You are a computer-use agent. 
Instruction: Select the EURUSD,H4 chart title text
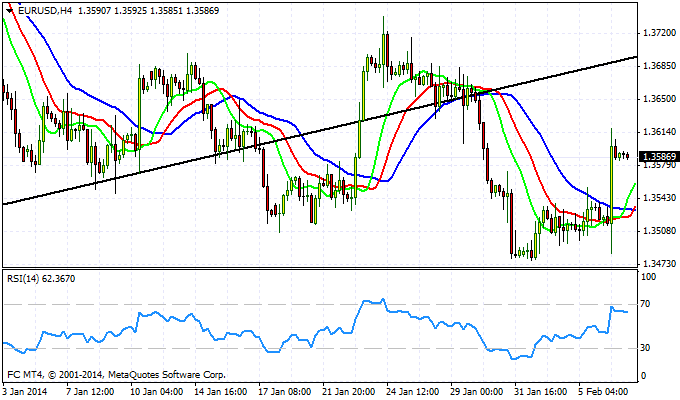pos(45,10)
